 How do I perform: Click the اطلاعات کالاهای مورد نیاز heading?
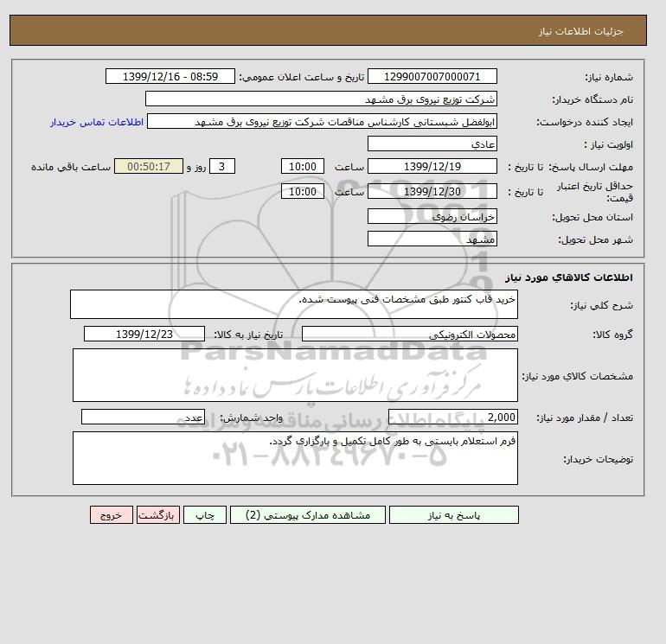point(569,277)
